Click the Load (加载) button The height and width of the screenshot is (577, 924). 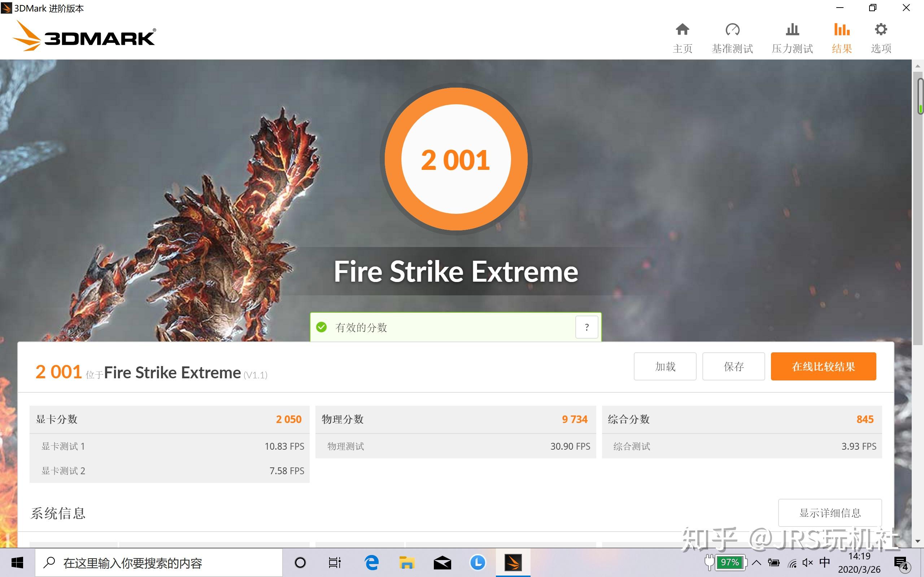665,366
